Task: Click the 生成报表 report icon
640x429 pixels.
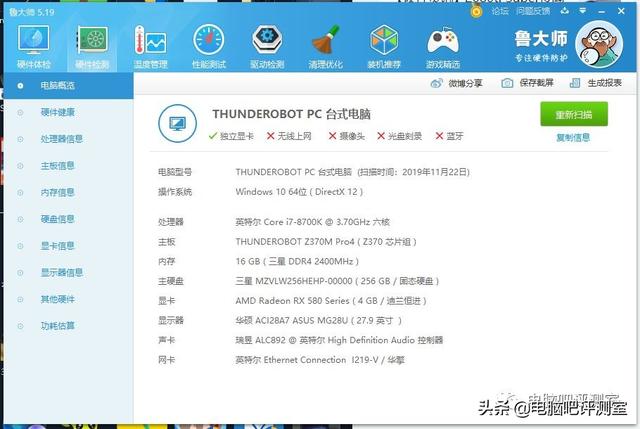Action: click(x=575, y=83)
